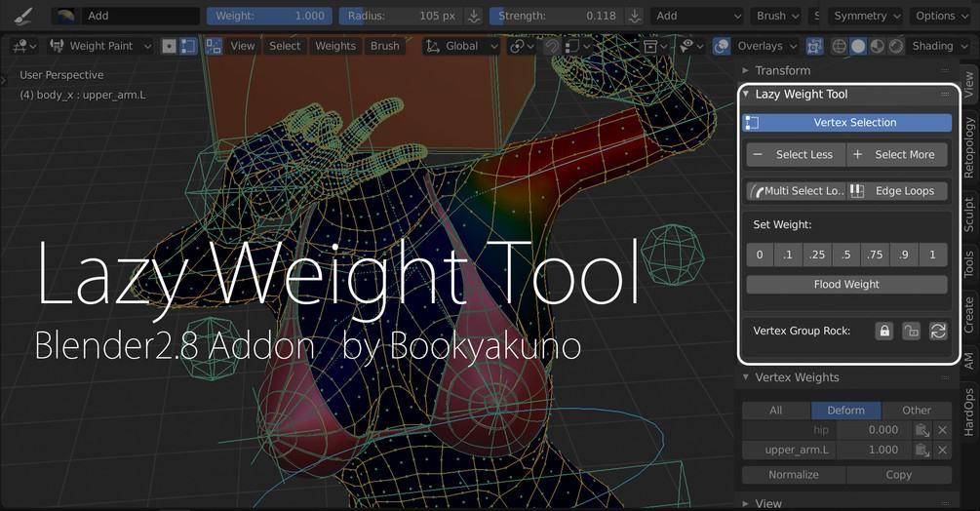Collapse the Vertex Weights panel
The height and width of the screenshot is (511, 980).
(746, 377)
